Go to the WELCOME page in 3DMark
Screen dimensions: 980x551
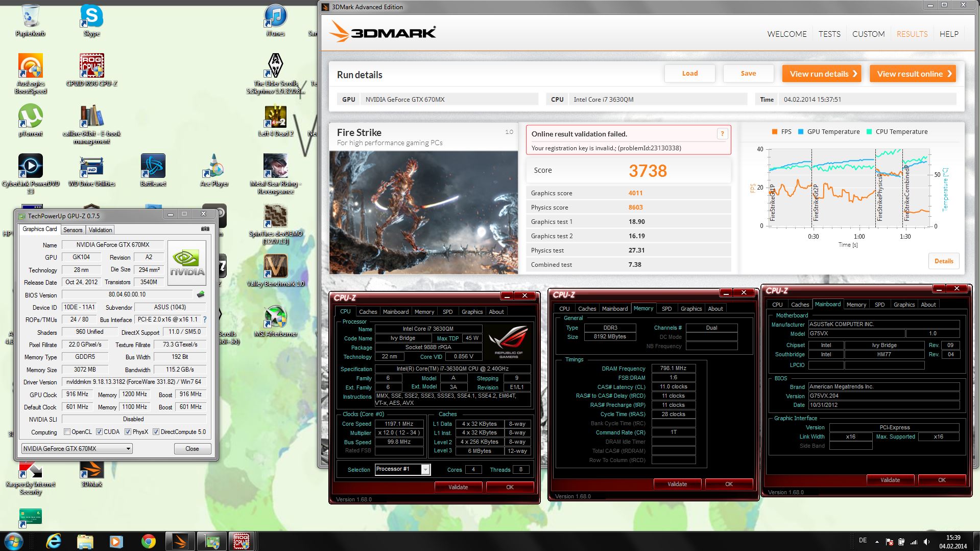click(x=787, y=34)
